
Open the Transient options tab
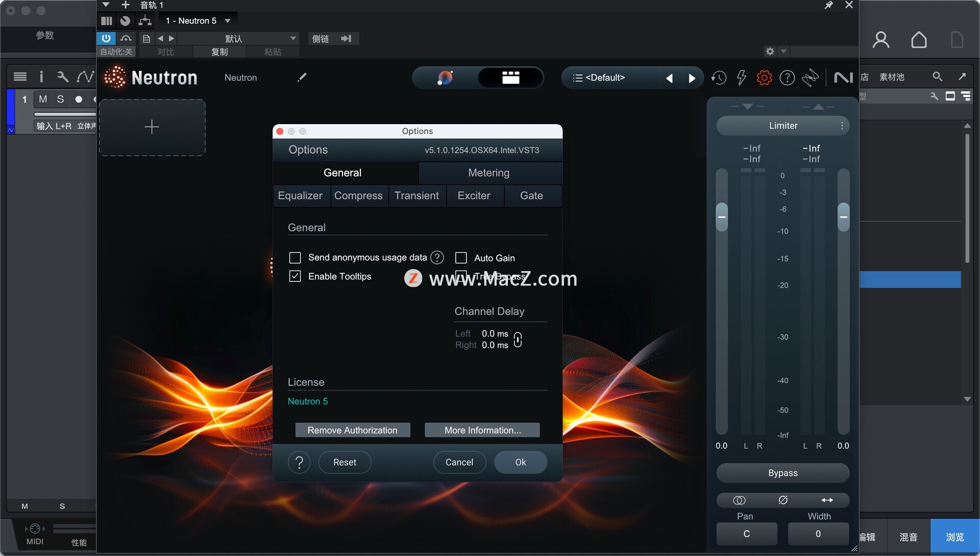[x=416, y=196]
